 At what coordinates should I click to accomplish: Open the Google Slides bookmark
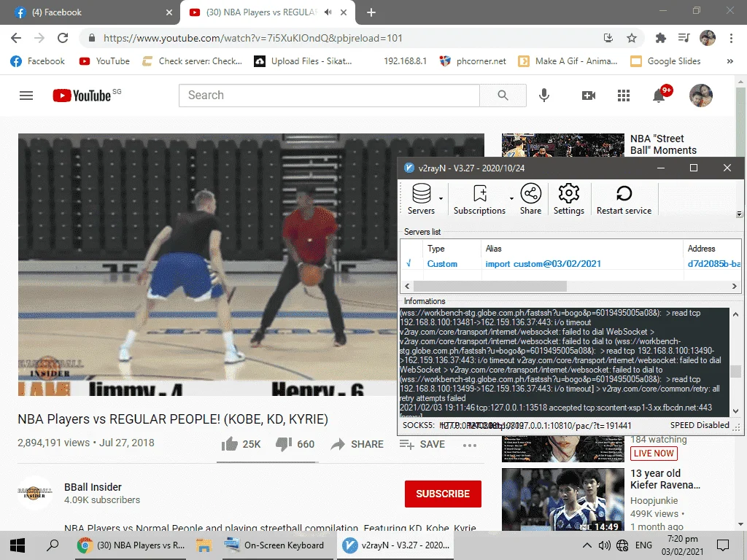665,61
